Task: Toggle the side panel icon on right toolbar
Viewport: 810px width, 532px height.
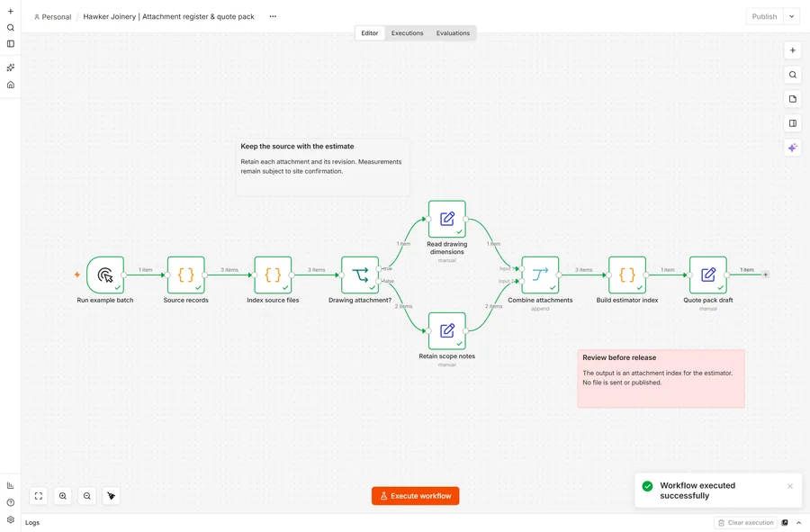Action: pos(792,123)
